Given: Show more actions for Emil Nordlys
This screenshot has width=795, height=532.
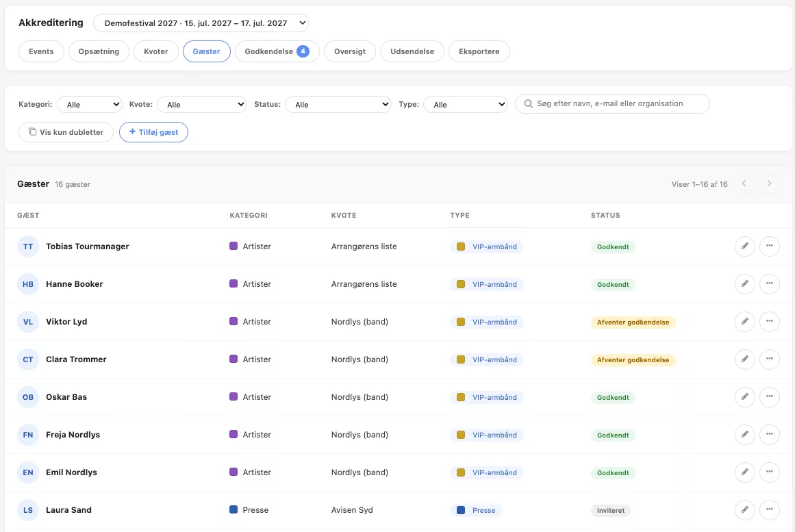Looking at the screenshot, I should click(770, 472).
